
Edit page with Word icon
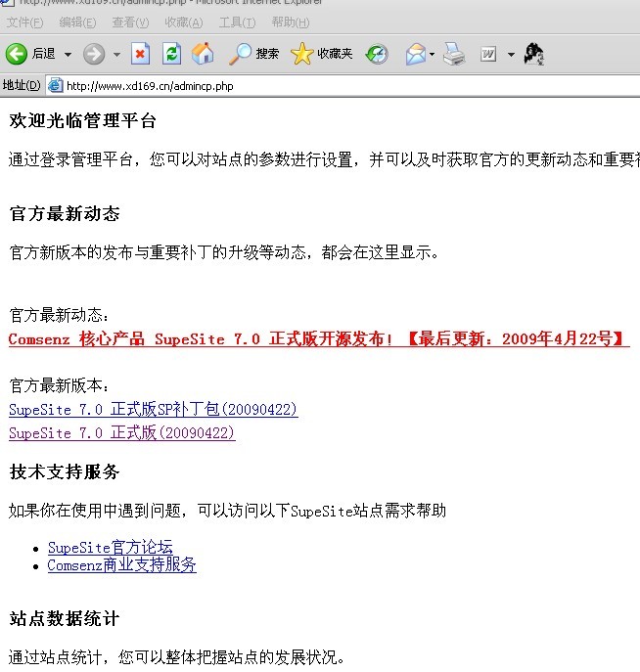pos(488,55)
